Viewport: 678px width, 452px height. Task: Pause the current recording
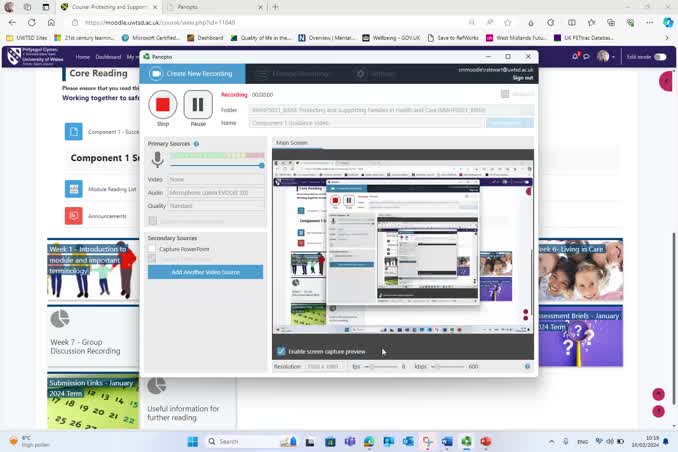coord(198,104)
